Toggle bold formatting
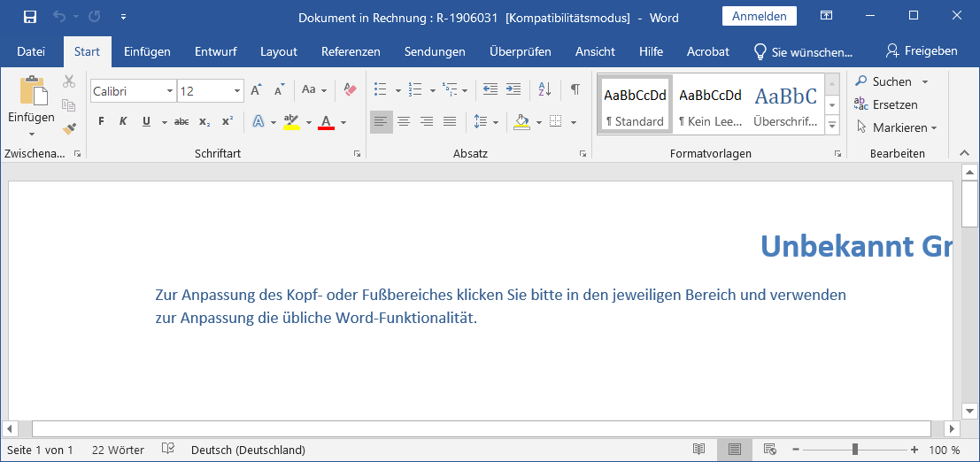 click(101, 121)
